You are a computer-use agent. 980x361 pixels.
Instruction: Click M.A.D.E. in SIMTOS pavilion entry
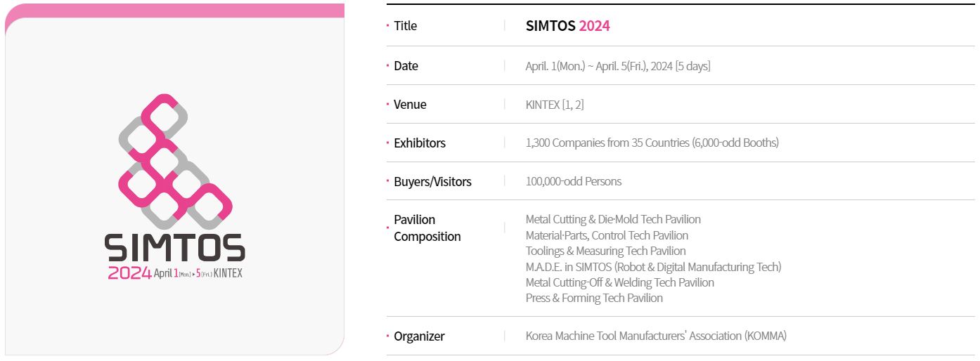click(x=653, y=267)
